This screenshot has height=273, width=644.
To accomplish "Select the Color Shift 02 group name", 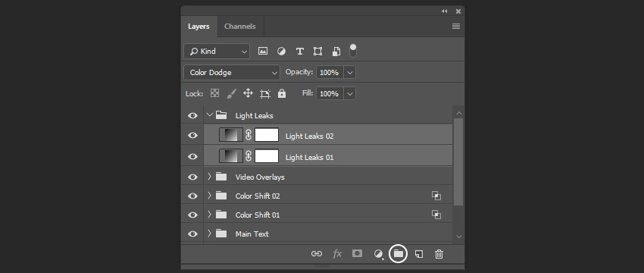I will click(x=258, y=196).
